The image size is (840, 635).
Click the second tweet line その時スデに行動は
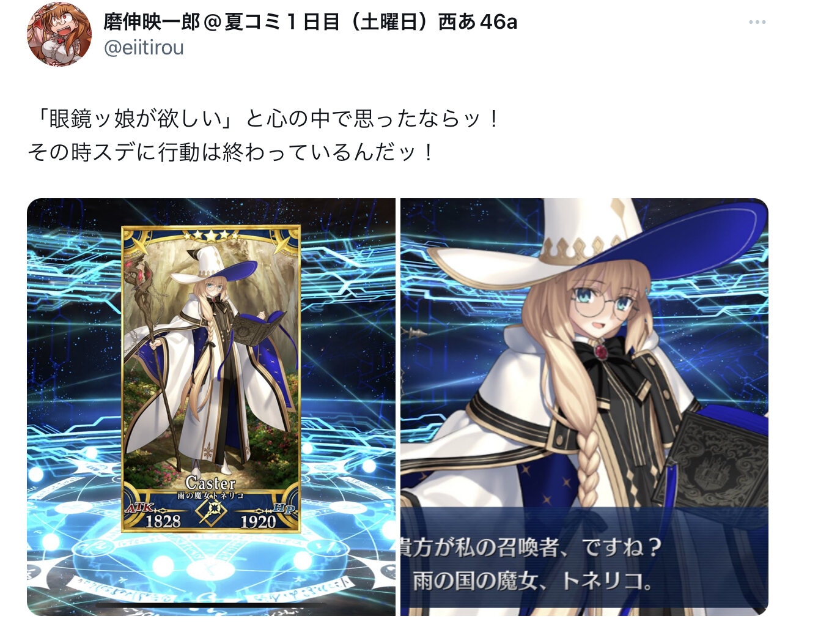[231, 152]
